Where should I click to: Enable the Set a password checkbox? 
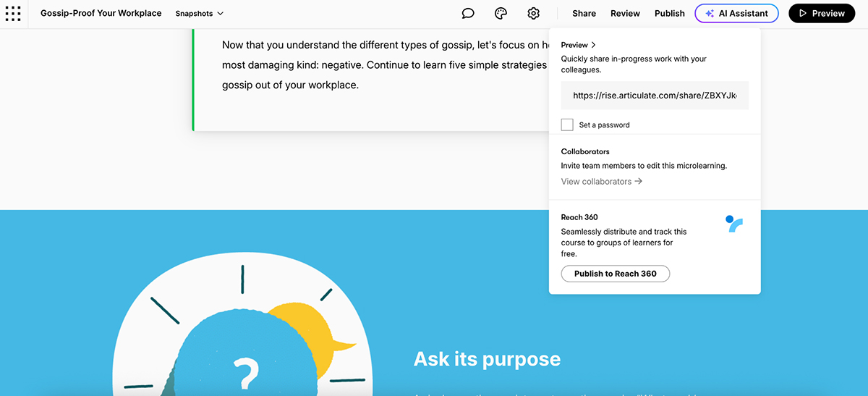(x=567, y=125)
